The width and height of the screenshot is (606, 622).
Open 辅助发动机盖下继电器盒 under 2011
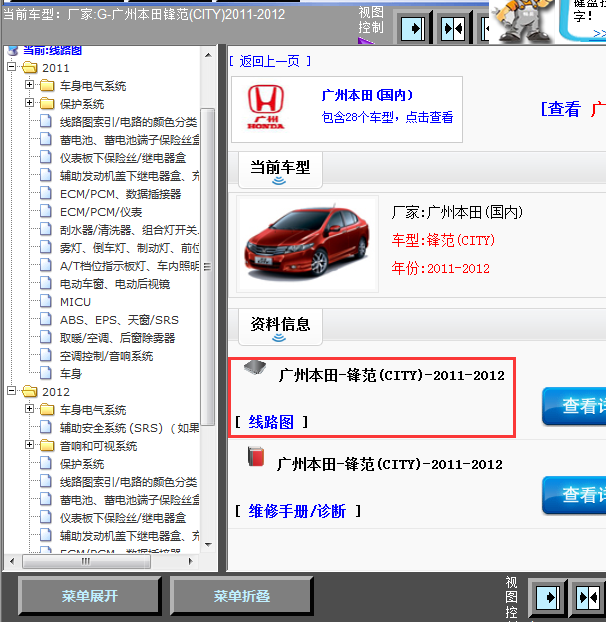click(x=130, y=176)
